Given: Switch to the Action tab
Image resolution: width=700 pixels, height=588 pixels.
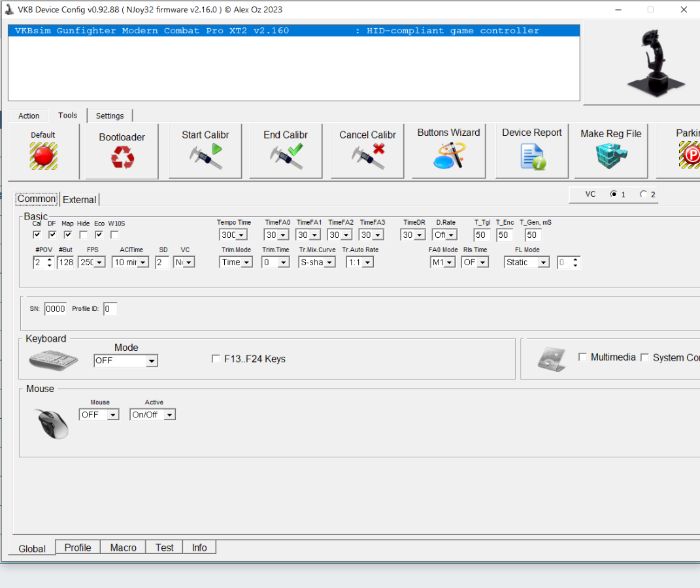Looking at the screenshot, I should (x=29, y=116).
